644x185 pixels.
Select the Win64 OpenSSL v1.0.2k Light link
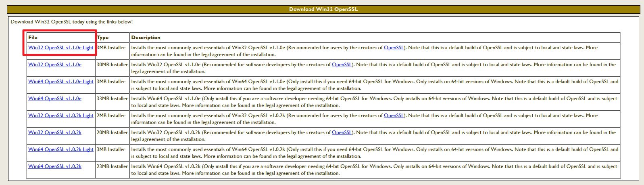point(61,149)
